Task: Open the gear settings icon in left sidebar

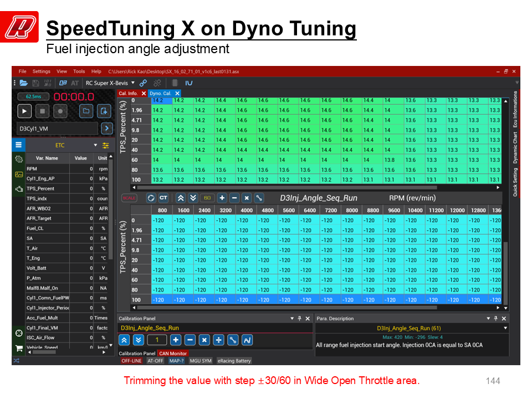Action: [19, 159]
